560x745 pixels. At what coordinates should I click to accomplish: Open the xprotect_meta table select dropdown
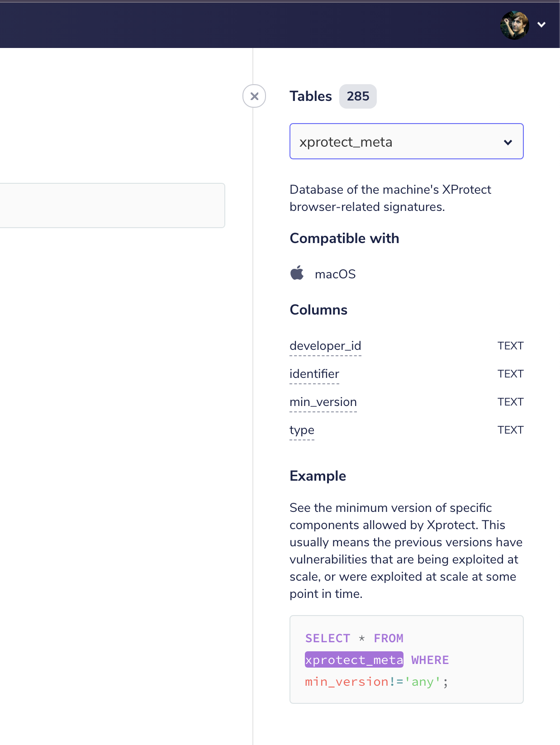click(407, 141)
